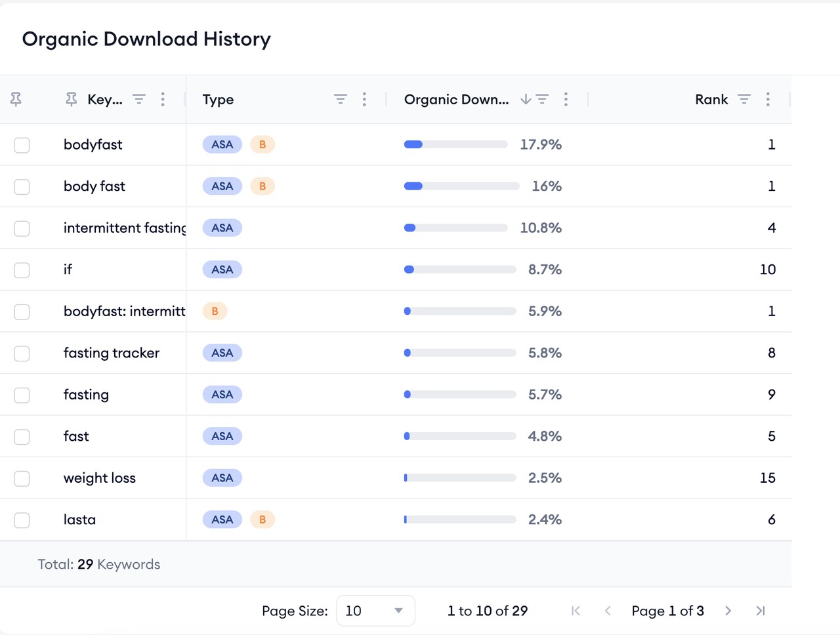Click the Type column header

(218, 99)
